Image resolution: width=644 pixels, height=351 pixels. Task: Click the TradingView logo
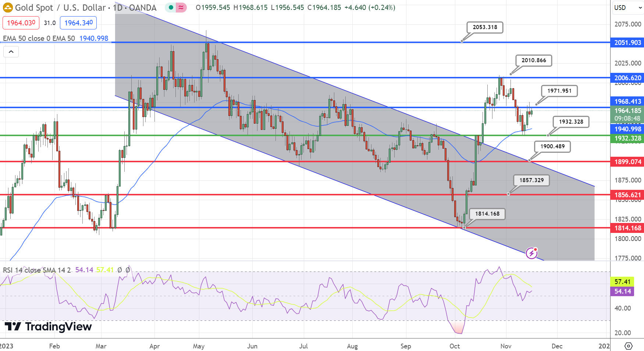click(x=48, y=326)
